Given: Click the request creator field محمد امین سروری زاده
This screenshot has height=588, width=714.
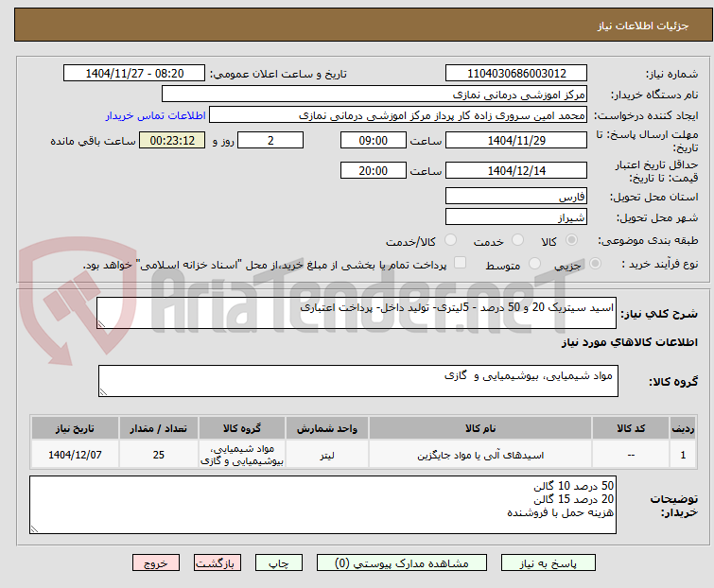Looking at the screenshot, I should (x=398, y=115).
